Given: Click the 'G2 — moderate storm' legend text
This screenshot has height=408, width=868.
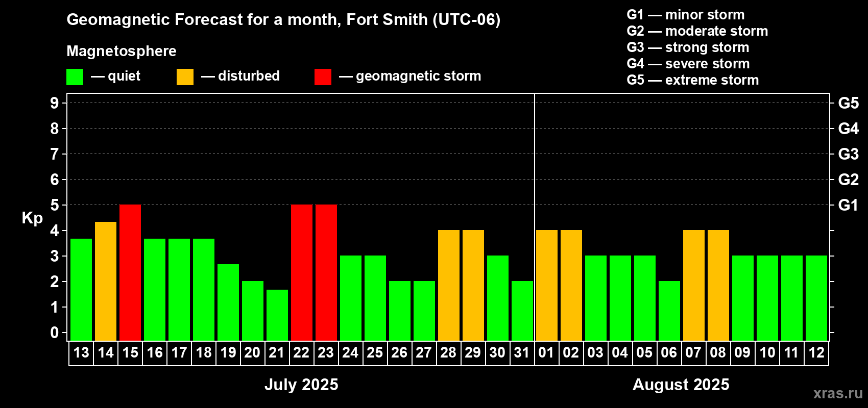Looking at the screenshot, I should coord(697,31).
